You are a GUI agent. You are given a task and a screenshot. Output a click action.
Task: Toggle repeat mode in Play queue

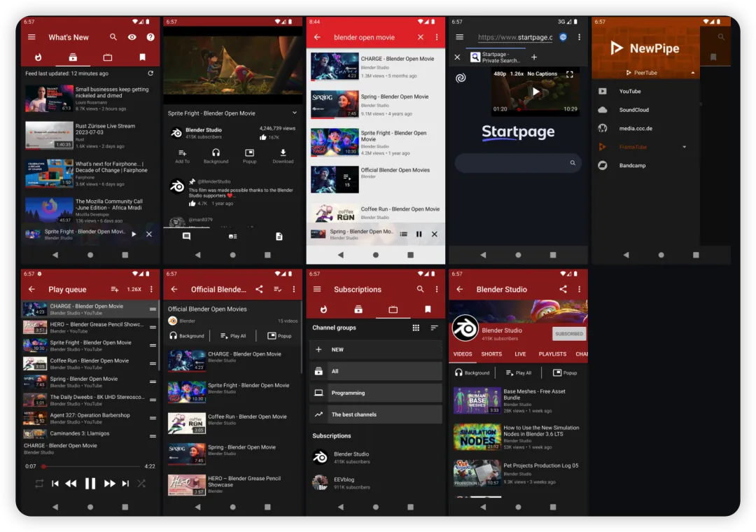(x=39, y=483)
